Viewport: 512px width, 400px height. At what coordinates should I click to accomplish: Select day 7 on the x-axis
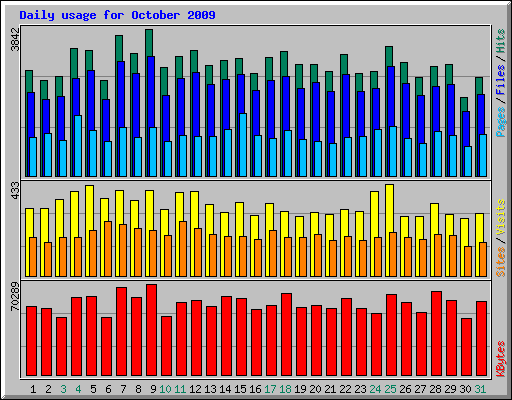123,389
